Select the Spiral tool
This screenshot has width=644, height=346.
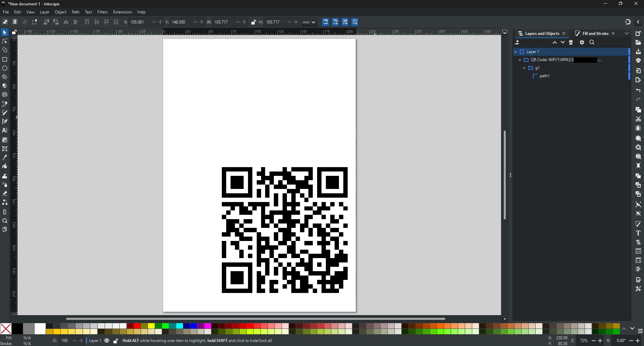pos(5,95)
